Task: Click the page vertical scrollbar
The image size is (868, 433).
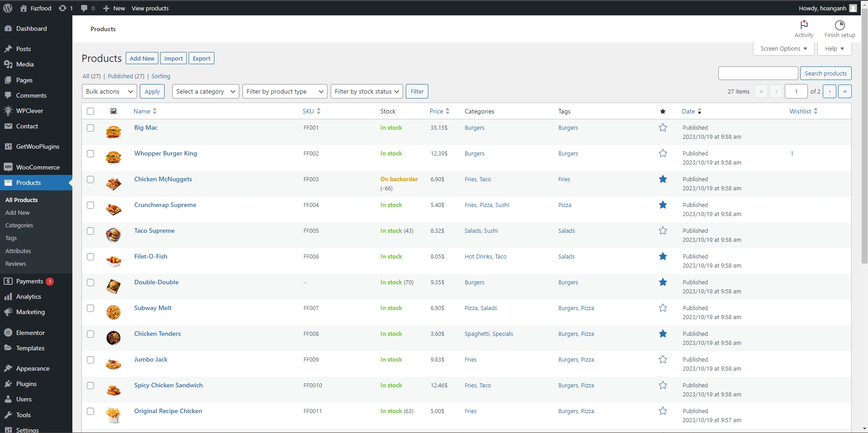Action: point(864,136)
